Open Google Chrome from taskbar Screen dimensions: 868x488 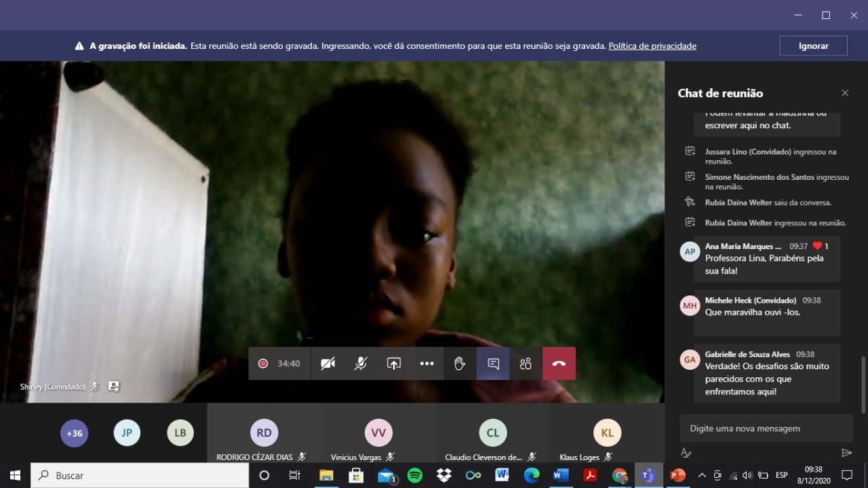(x=619, y=475)
